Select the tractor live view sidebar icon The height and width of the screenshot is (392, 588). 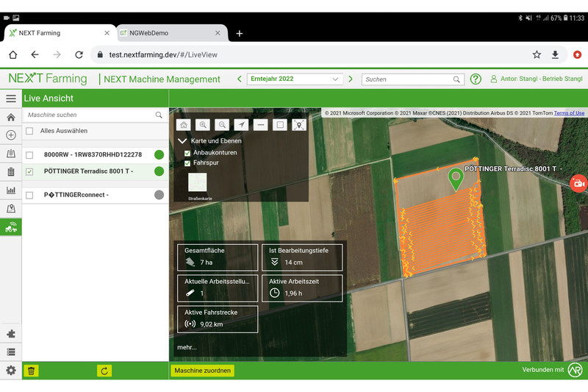click(x=11, y=227)
